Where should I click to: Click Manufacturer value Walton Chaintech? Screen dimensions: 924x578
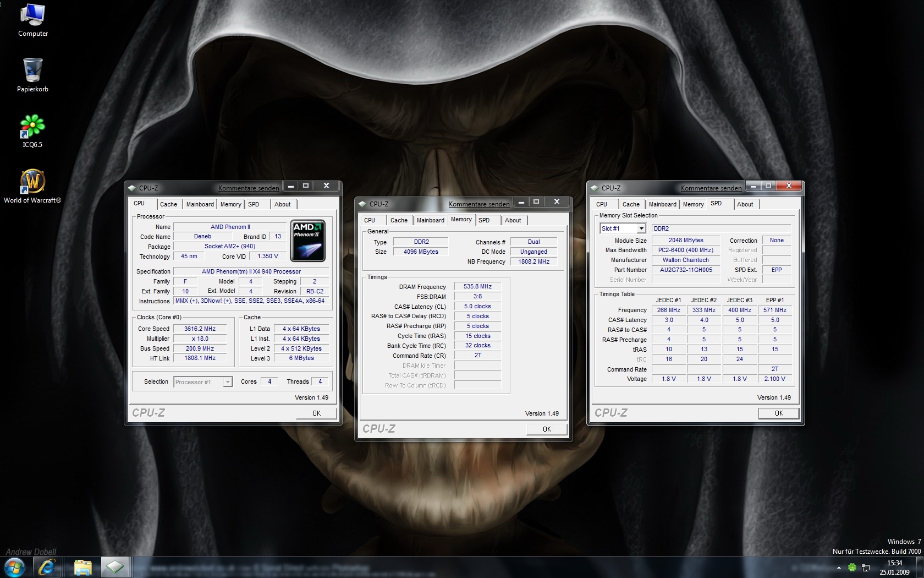click(x=686, y=260)
